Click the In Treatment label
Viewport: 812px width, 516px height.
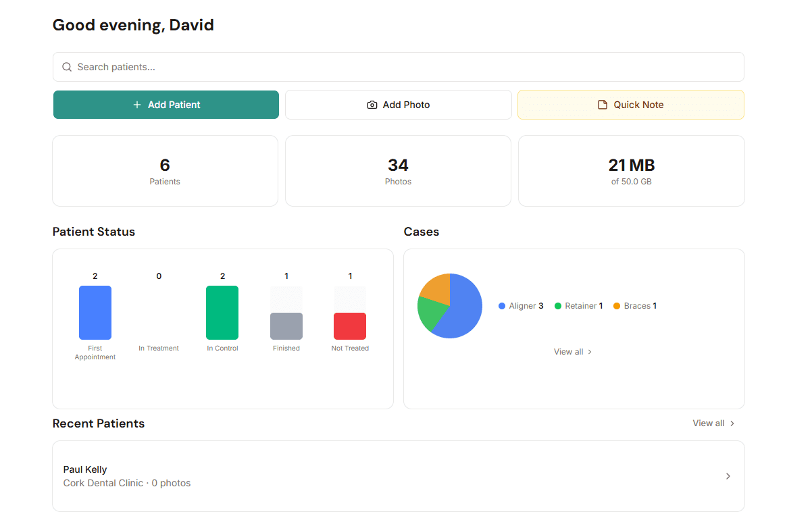159,349
